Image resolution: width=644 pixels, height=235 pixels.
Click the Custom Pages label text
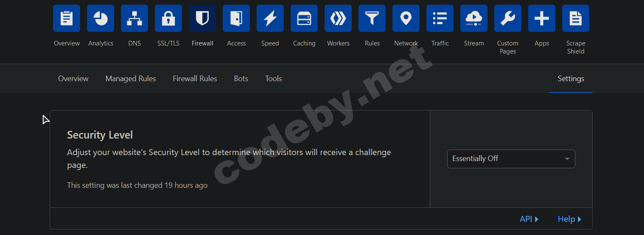(508, 47)
